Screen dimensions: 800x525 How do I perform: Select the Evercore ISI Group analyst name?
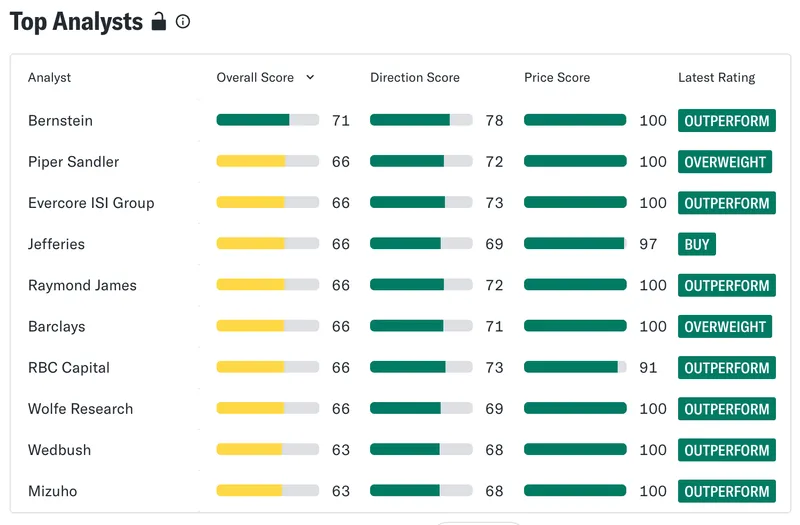tap(91, 203)
